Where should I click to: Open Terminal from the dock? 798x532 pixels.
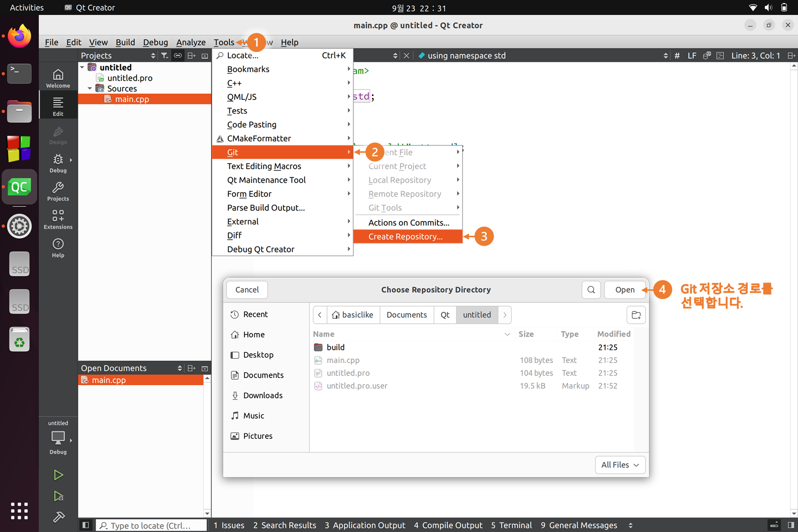pos(19,74)
